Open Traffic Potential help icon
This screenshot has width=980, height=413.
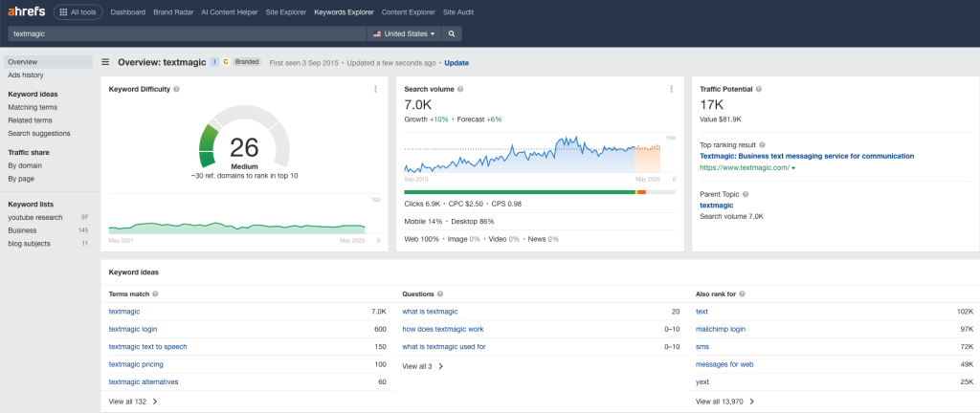coord(759,89)
